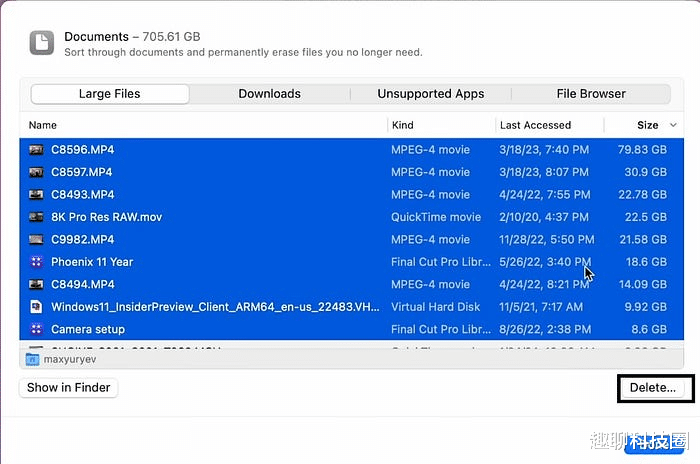Screen dimensions: 700x464
Task: Click the C8493.MP4 video thumbnail icon
Action: point(36,195)
